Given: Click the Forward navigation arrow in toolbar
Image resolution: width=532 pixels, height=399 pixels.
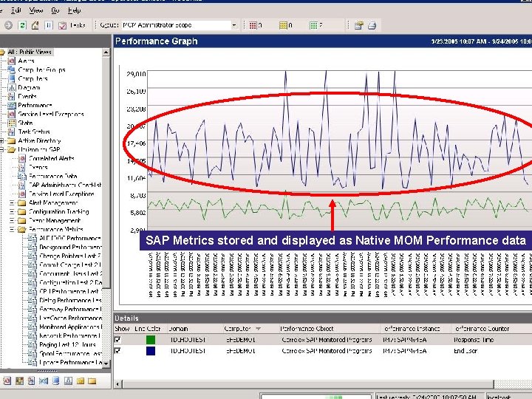Looking at the screenshot, I should point(8,25).
